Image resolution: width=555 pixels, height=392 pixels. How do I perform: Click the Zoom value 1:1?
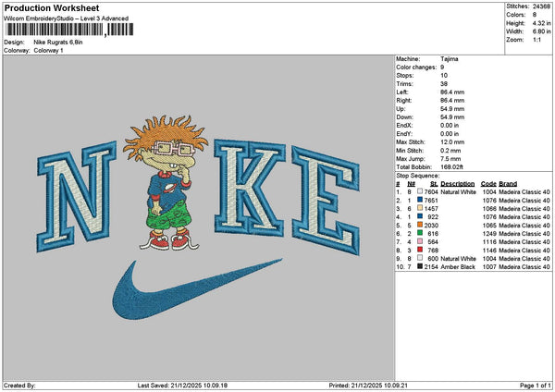click(536, 40)
